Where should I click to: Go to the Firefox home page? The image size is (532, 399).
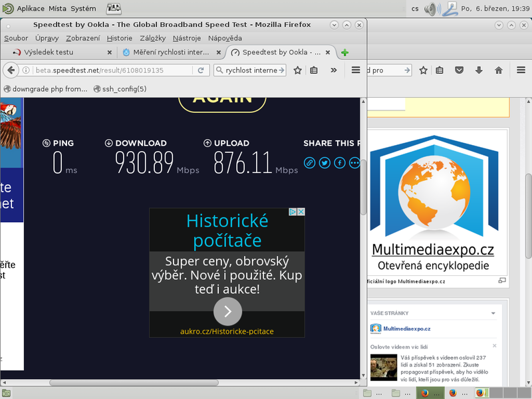pos(499,70)
